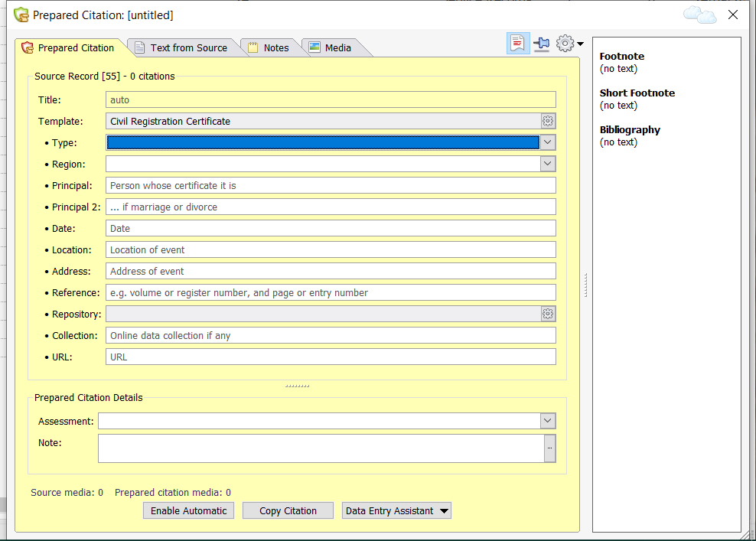
Task: Click the cloud icon in title bar
Action: (x=699, y=15)
